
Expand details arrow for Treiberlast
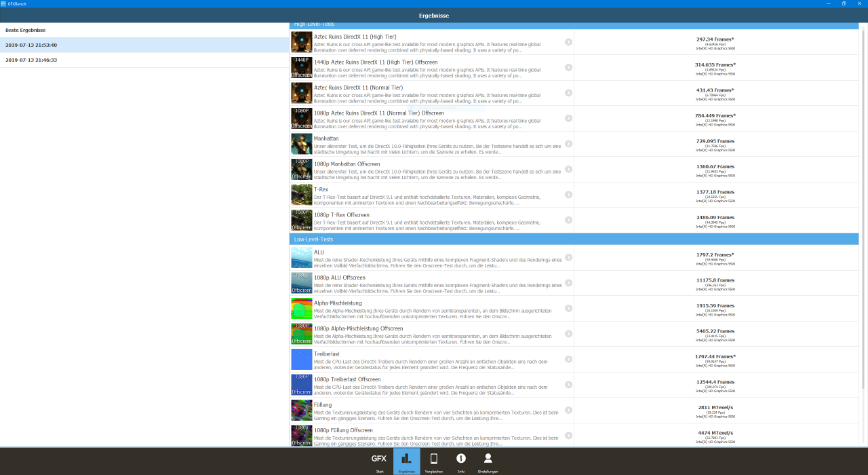pyautogui.click(x=568, y=359)
